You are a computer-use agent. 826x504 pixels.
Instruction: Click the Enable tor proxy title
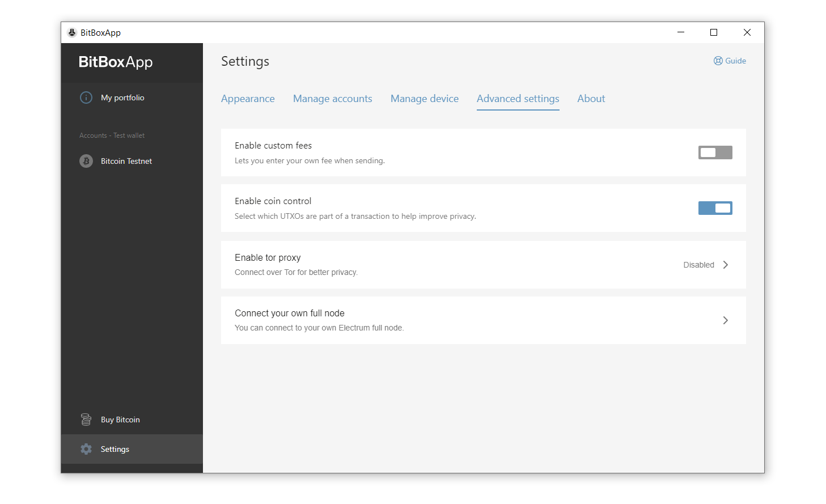coord(268,257)
